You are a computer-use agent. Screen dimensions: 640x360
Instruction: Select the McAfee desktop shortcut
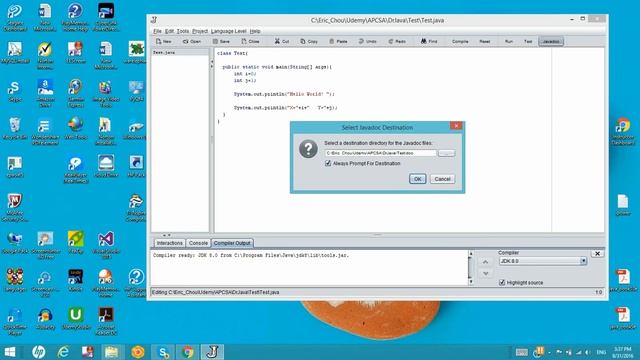15,207
